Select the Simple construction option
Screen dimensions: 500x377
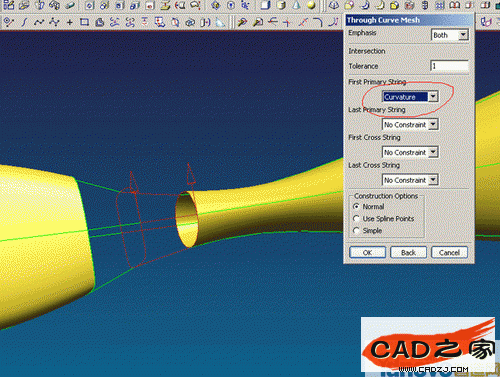click(367, 231)
